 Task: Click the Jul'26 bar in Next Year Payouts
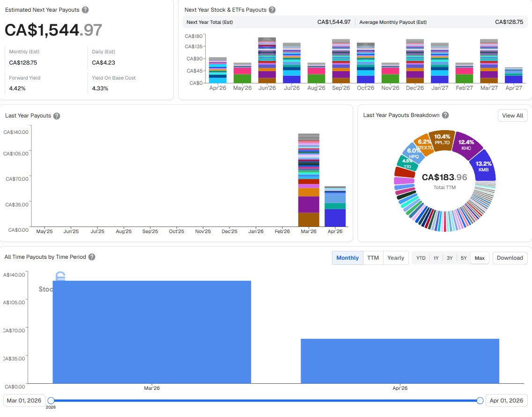pyautogui.click(x=292, y=63)
